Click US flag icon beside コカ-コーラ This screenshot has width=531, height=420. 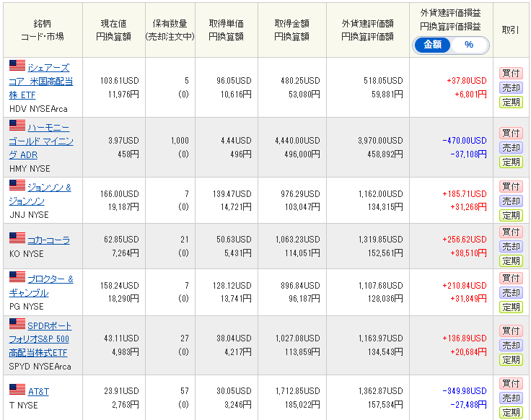[17, 237]
